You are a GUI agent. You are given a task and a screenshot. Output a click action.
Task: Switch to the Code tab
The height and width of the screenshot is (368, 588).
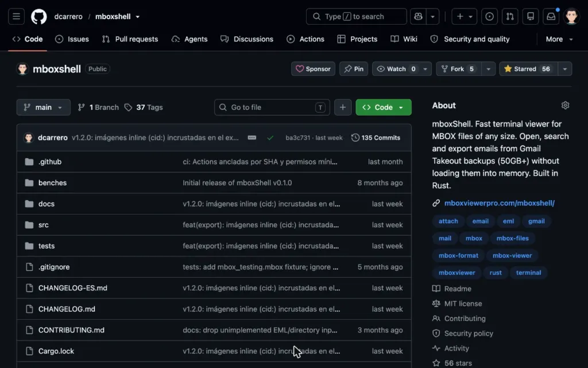[28, 39]
